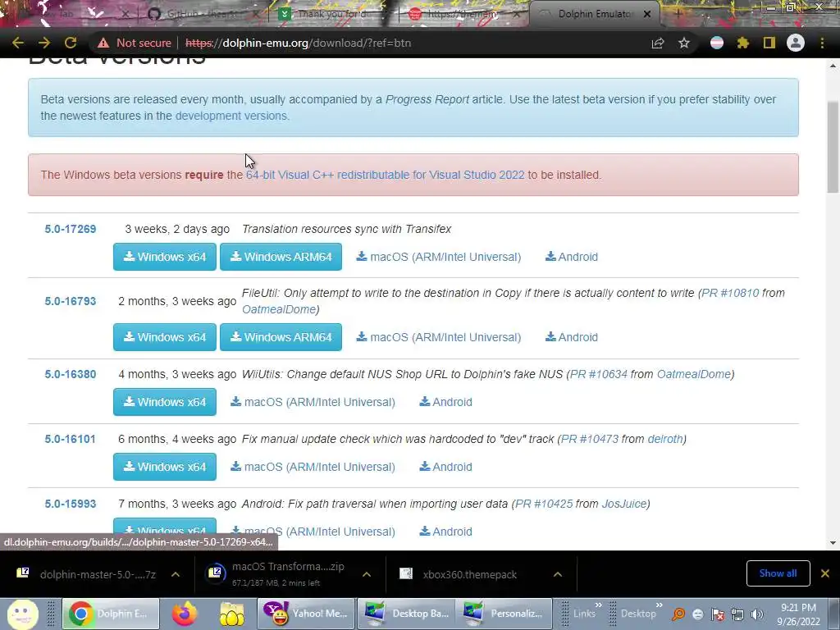Download Windows x64 build of 5.0-16793
Image resolution: width=840 pixels, height=630 pixels.
point(164,337)
